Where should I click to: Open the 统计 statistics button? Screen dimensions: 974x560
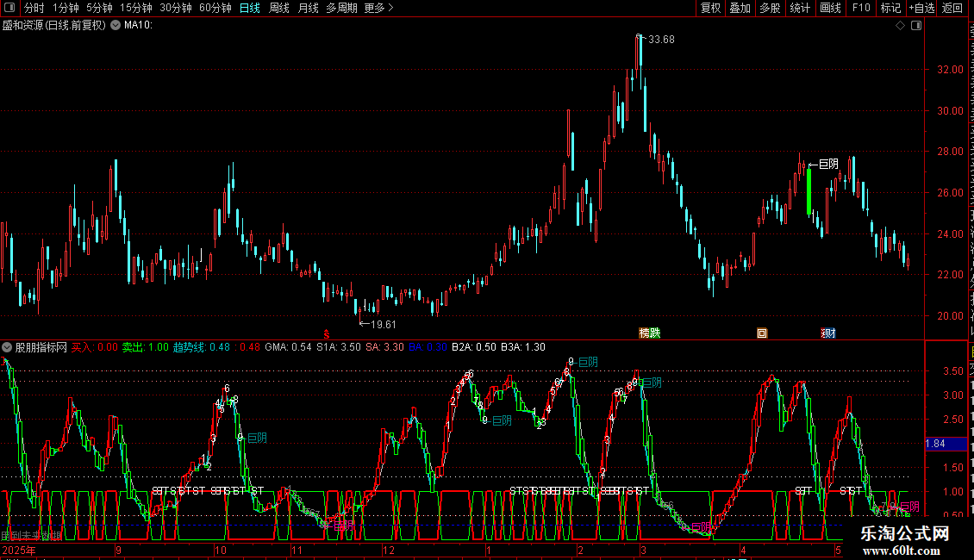click(x=800, y=8)
